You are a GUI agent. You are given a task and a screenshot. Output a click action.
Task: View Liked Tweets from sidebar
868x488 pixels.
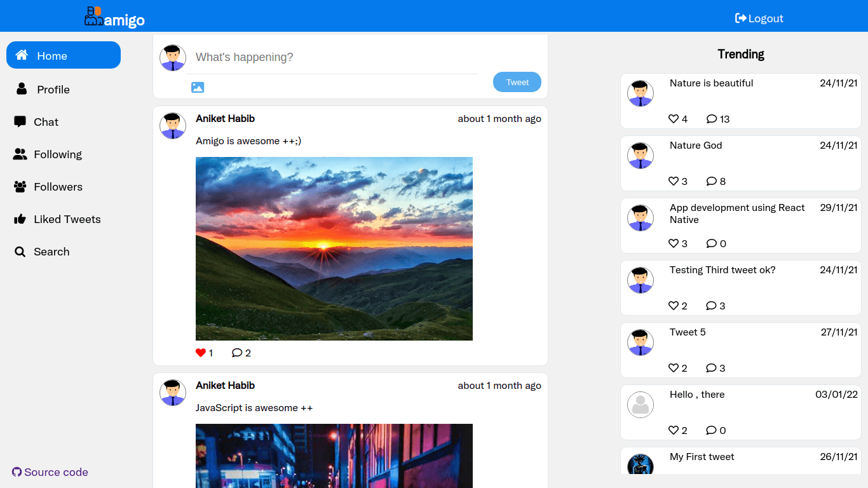point(67,219)
